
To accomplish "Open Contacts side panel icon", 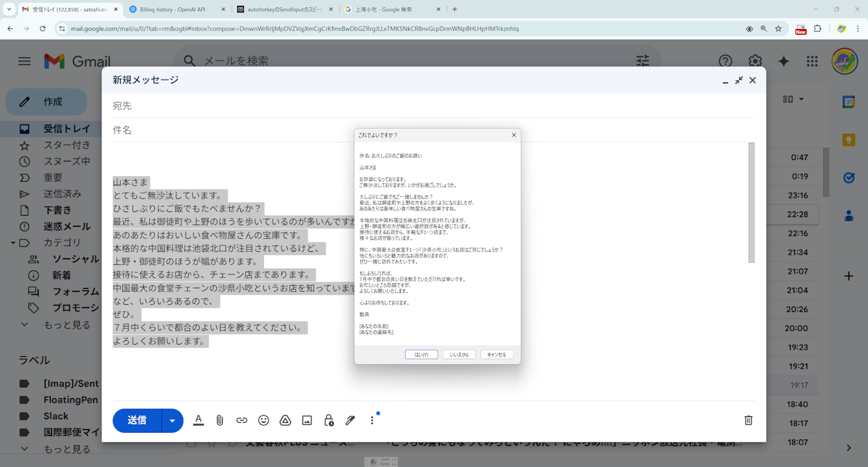I will (x=849, y=215).
